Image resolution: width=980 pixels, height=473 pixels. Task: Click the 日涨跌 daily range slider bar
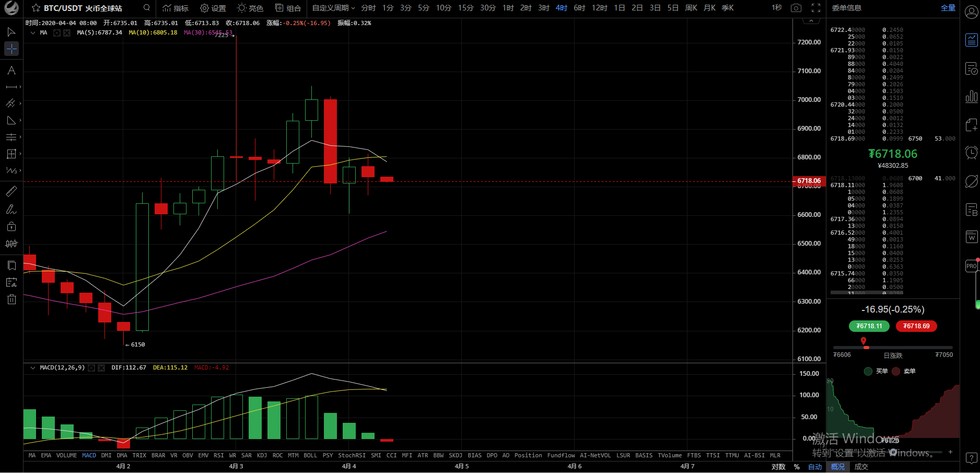[893, 348]
